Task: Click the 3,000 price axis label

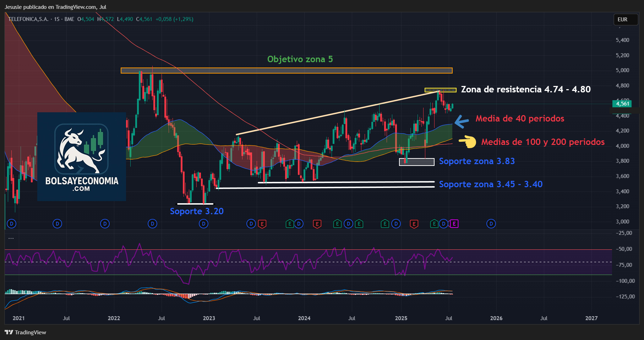Action: coord(622,222)
